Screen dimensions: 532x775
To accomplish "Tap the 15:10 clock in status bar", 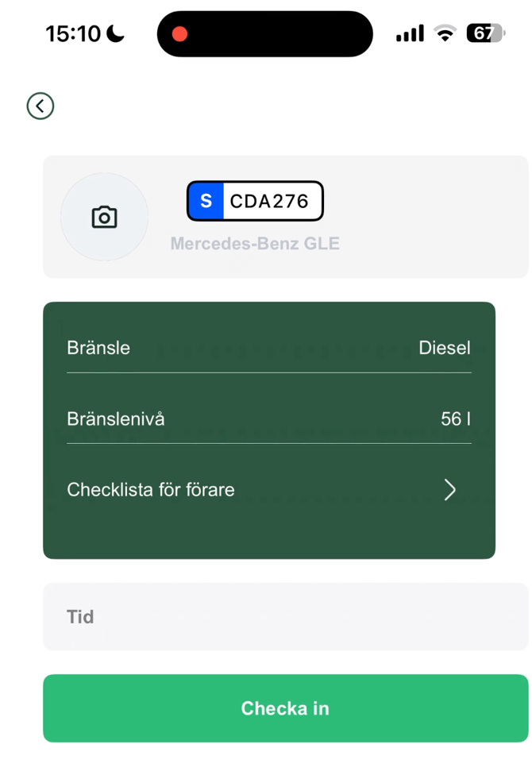I will tap(73, 33).
